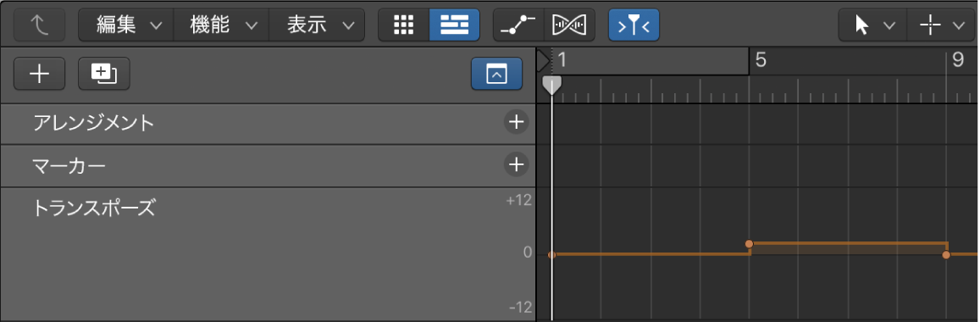Select the track list view icon
980x322 pixels.
tap(454, 25)
